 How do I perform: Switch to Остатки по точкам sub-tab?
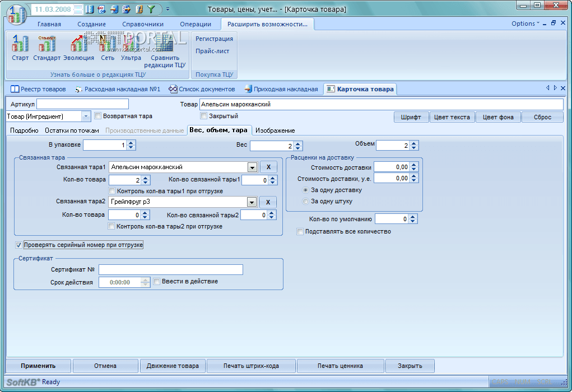pyautogui.click(x=72, y=130)
